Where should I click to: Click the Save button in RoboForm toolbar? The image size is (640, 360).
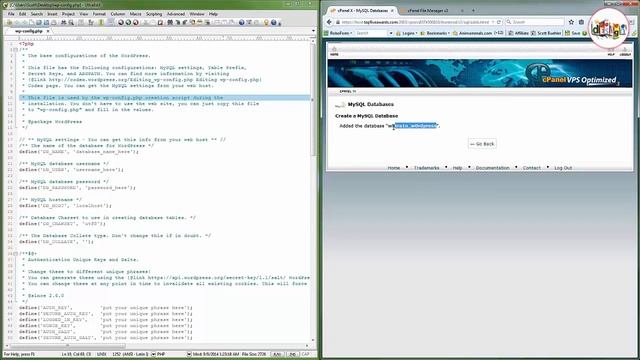coord(573,33)
